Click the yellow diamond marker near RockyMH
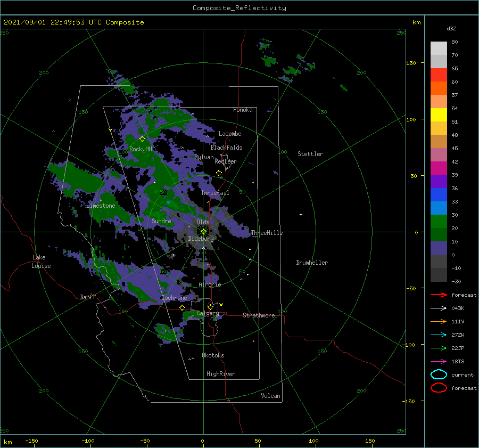 142,139
